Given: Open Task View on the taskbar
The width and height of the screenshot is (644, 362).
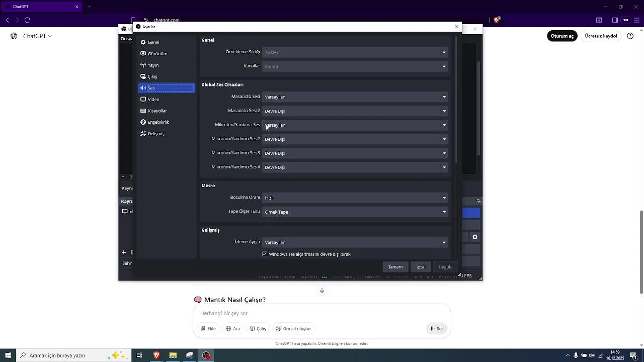Looking at the screenshot, I should [x=140, y=355].
